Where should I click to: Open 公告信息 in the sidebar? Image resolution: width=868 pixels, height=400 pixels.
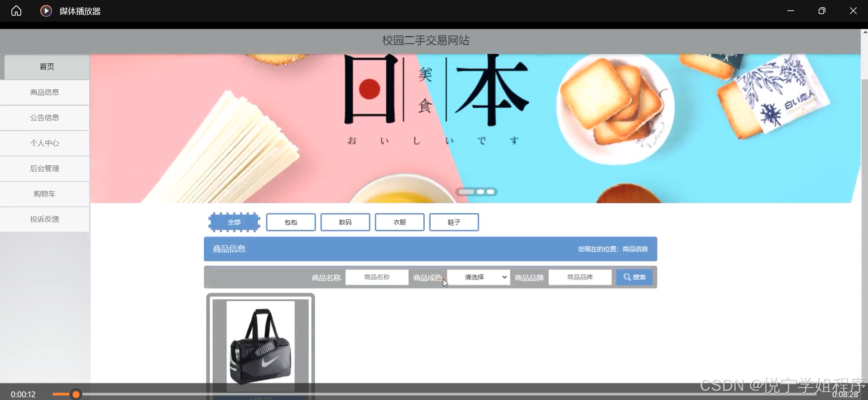pos(44,118)
